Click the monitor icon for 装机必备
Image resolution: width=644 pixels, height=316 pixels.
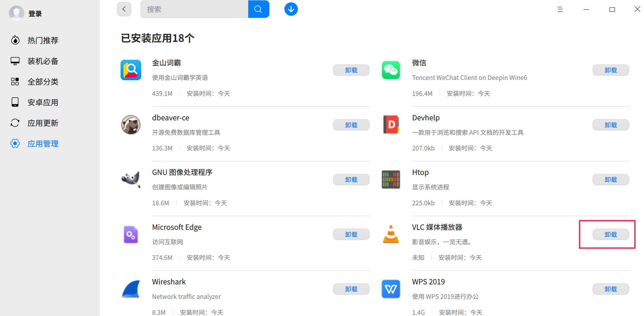pyautogui.click(x=15, y=61)
